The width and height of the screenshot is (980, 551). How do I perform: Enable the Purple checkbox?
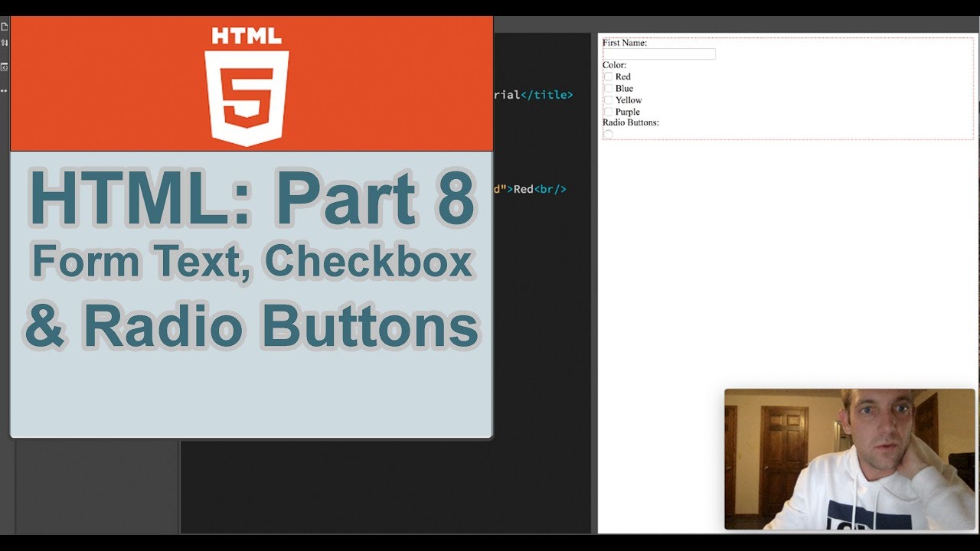608,112
